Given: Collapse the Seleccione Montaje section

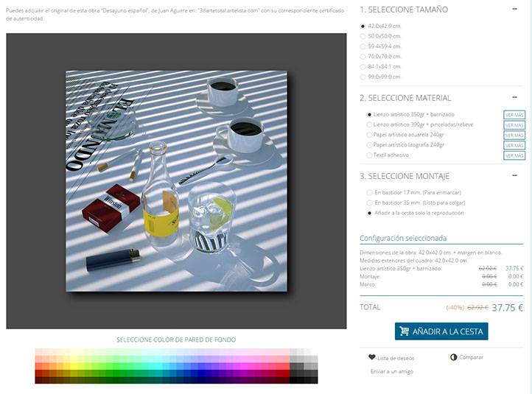Looking at the screenshot, I should point(514,175).
